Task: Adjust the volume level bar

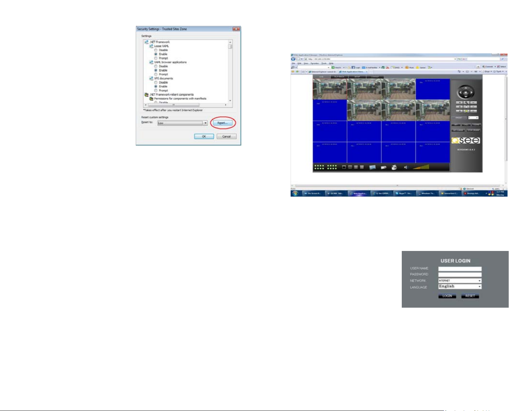Action: (x=421, y=167)
